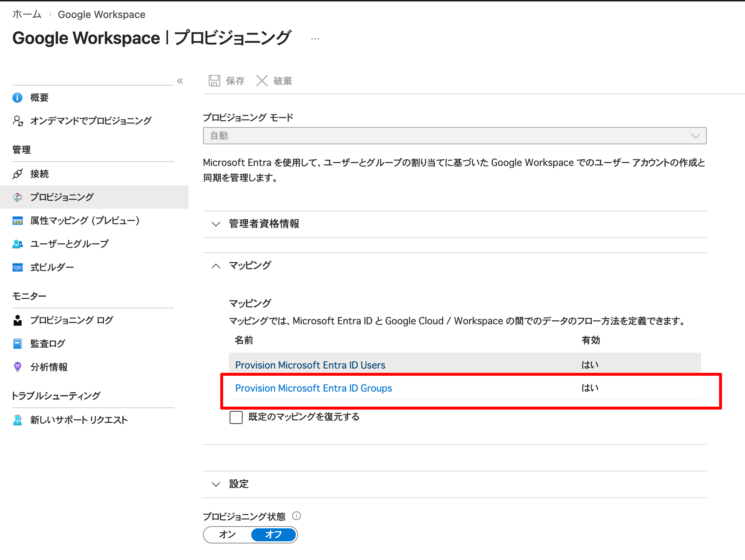Open 監査ログ in the sidebar
The image size is (745, 560).
48,343
